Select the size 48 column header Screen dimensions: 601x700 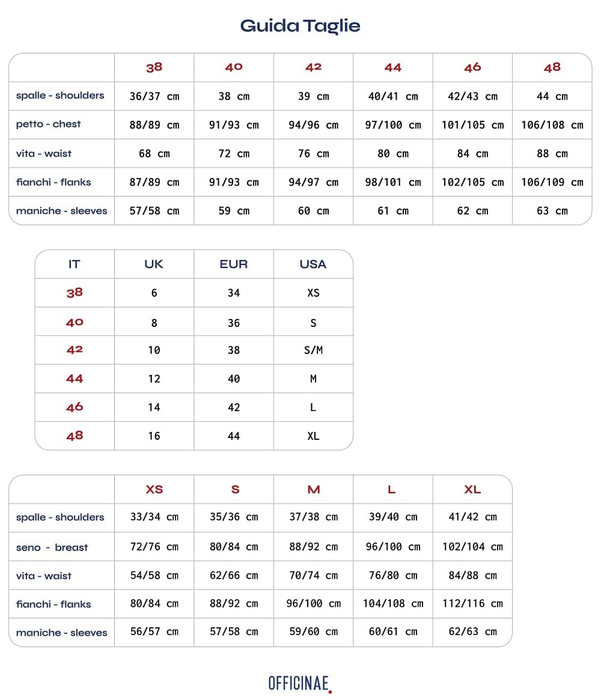(552, 67)
